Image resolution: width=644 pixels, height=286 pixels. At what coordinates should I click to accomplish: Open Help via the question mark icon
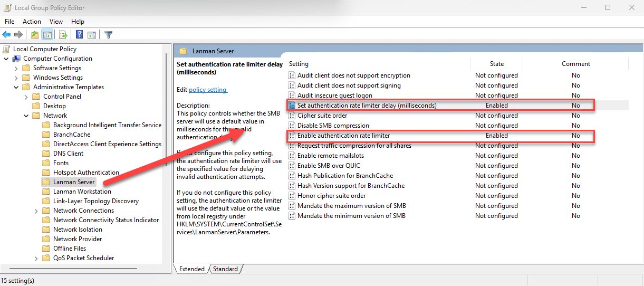click(79, 35)
